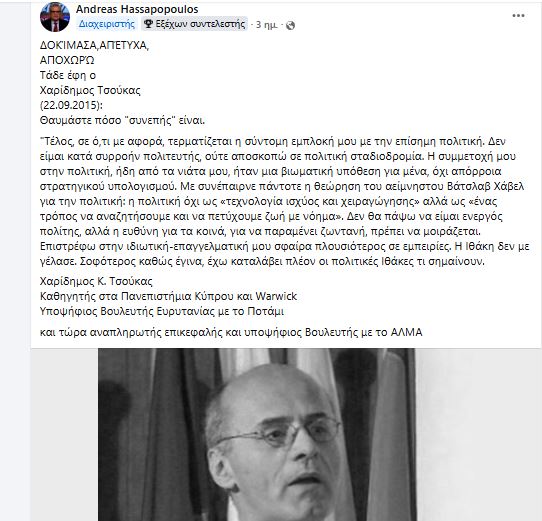Screen dimensions: 542x521
Task: Click the closing line mentioning ΑΛΜΑ
Action: (x=231, y=332)
